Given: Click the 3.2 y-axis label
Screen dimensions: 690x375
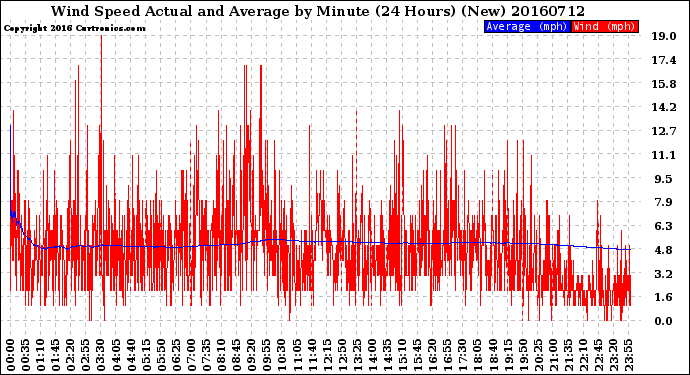Looking at the screenshot, I should 663,274.
